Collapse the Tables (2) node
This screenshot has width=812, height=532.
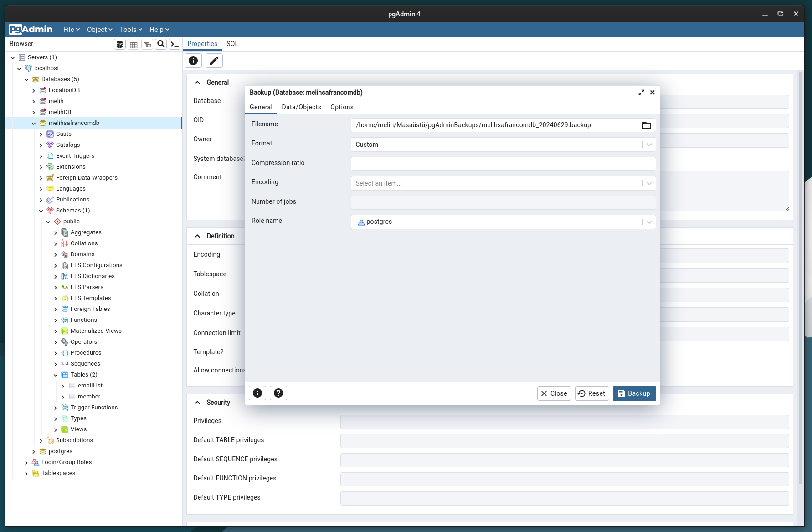tap(56, 375)
